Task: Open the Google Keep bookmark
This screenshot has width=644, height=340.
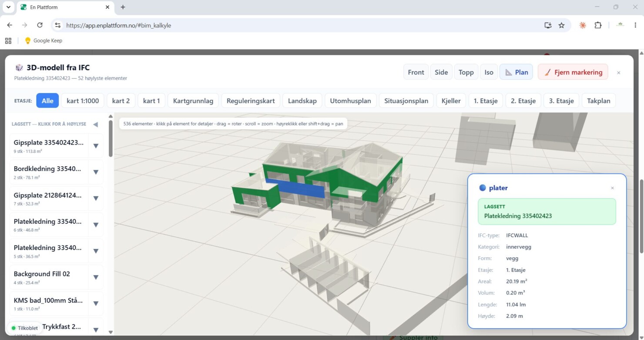Action: (44, 40)
